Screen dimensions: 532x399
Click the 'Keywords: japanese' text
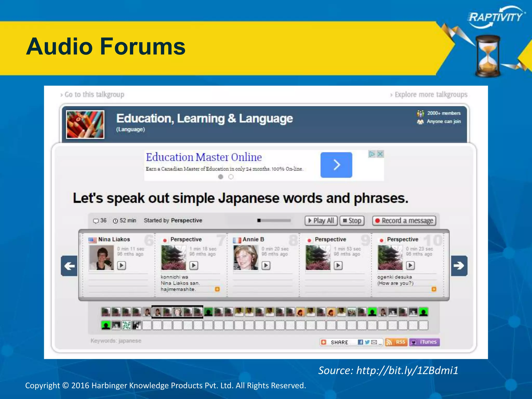[x=116, y=341]
